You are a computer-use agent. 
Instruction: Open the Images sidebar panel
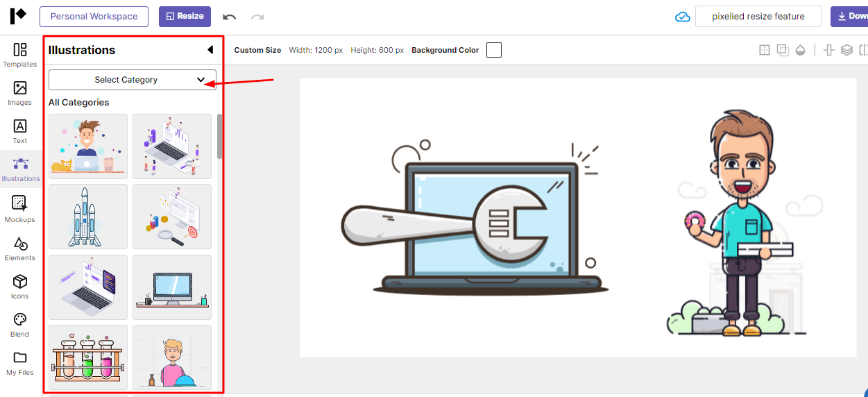pyautogui.click(x=20, y=93)
